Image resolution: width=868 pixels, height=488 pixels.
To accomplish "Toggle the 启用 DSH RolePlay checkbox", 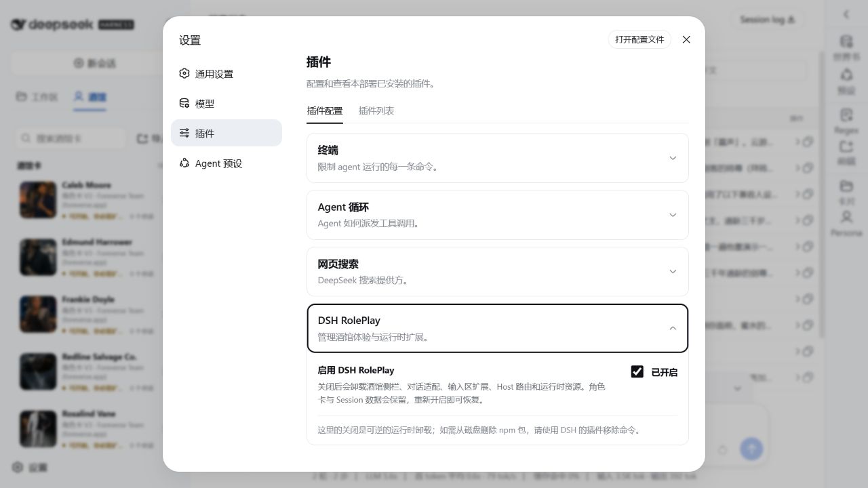I will pos(637,371).
